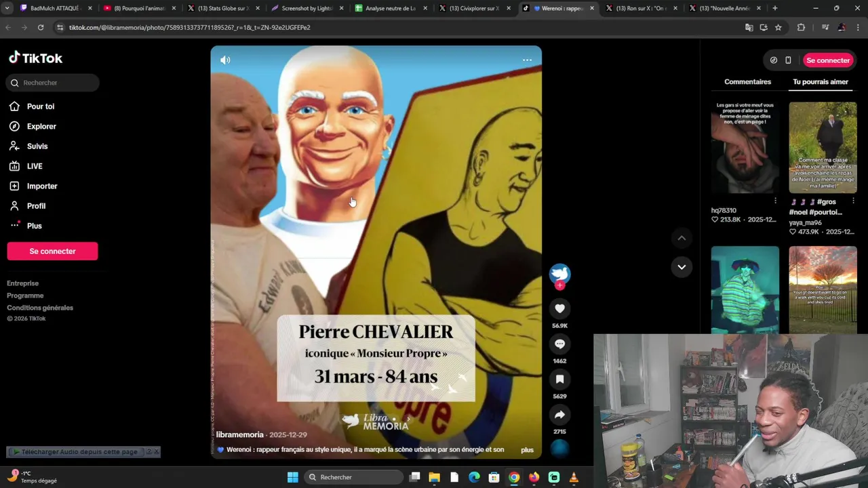Bookmark the post with save icon
Screen dimensions: 868x488
click(559, 379)
